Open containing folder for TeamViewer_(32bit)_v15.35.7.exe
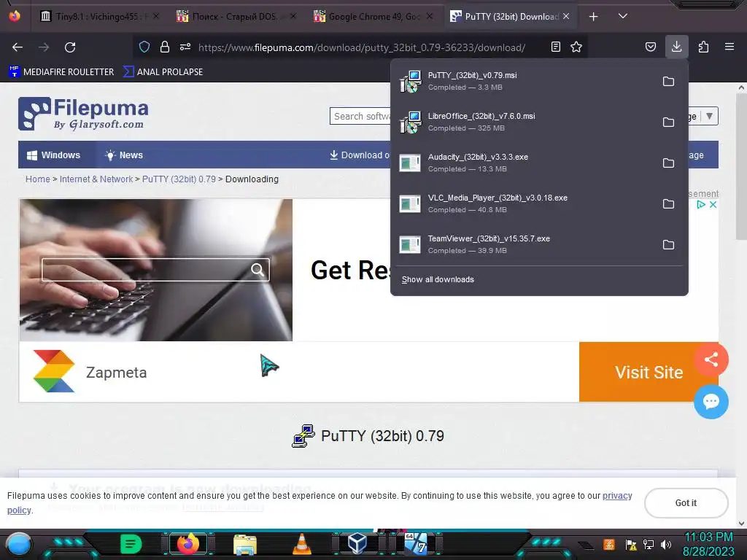The height and width of the screenshot is (560, 747). 668,245
